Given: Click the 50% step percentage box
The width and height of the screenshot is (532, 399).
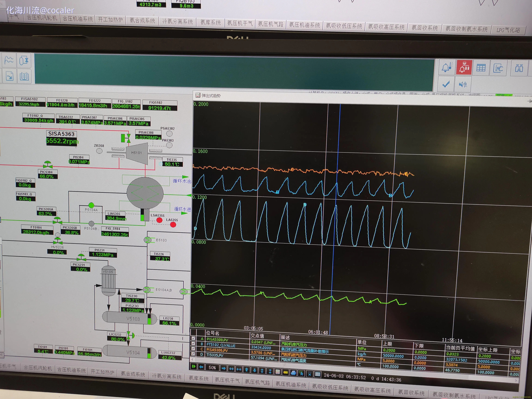Looking at the screenshot, I should click(212, 367).
